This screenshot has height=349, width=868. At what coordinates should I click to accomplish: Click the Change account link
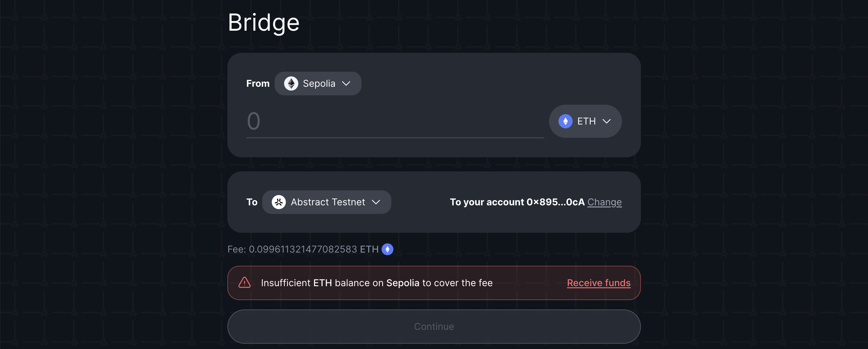604,202
